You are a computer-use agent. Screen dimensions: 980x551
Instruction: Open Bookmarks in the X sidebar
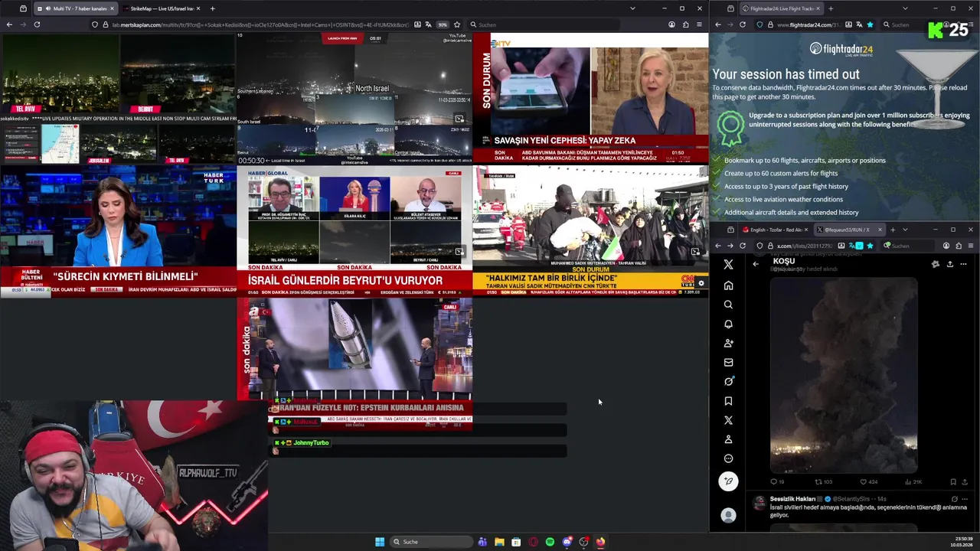pos(728,401)
